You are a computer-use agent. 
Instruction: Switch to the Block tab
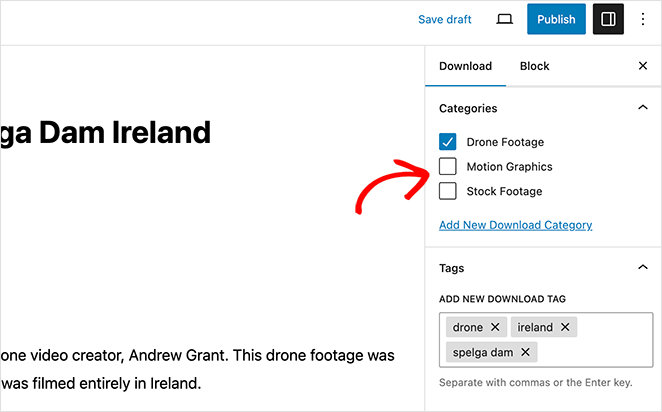tap(534, 66)
